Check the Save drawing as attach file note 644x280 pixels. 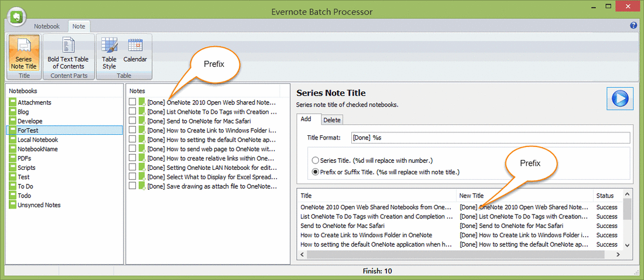(132, 186)
